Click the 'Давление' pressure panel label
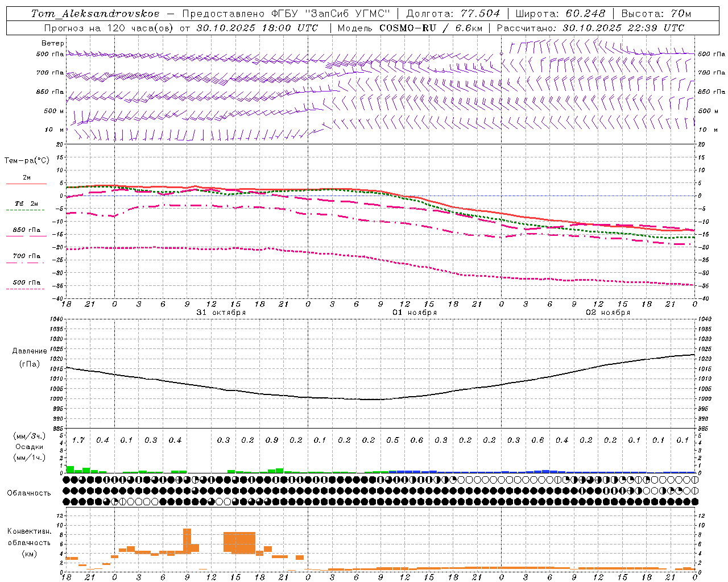728x582 pixels. click(x=30, y=351)
